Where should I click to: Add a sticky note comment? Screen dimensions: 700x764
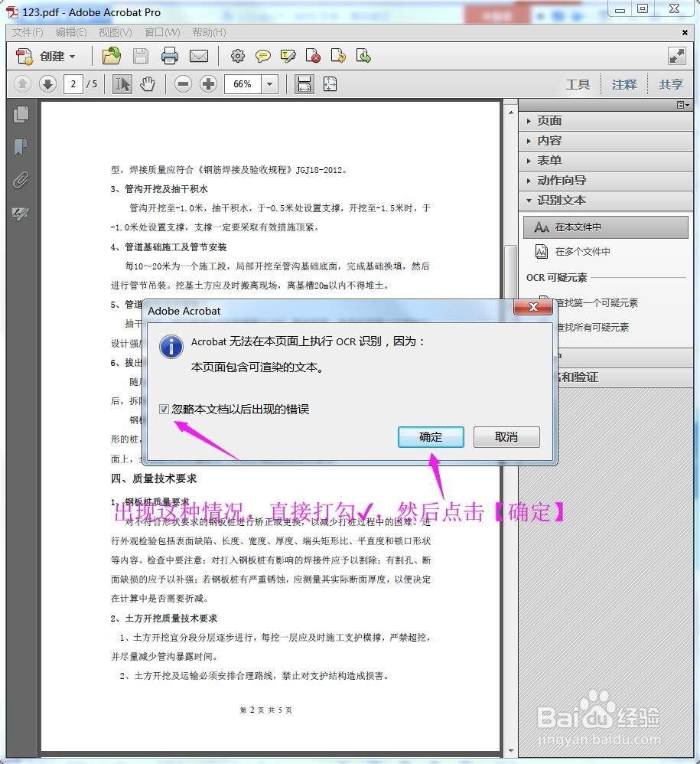[263, 57]
